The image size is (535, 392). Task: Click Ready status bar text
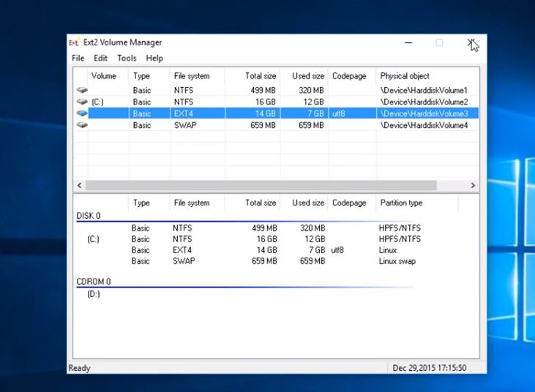coord(79,368)
